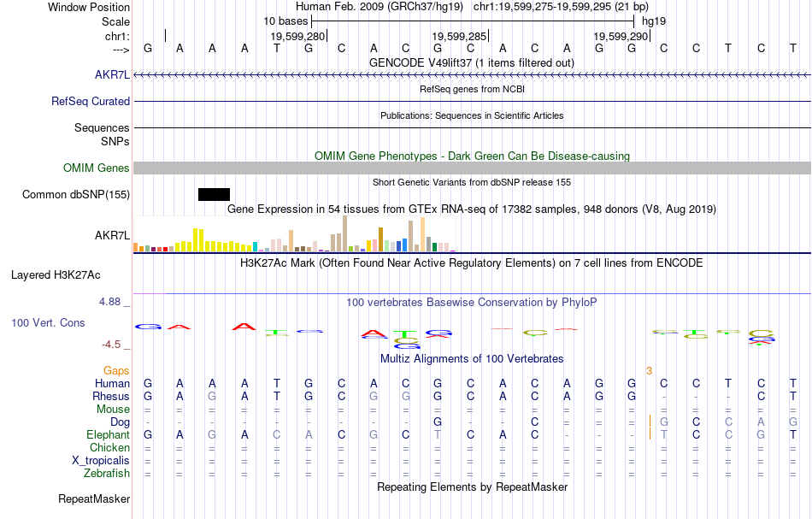
Task: Open RefSeq genes from NCBI title
Action: pos(472,89)
